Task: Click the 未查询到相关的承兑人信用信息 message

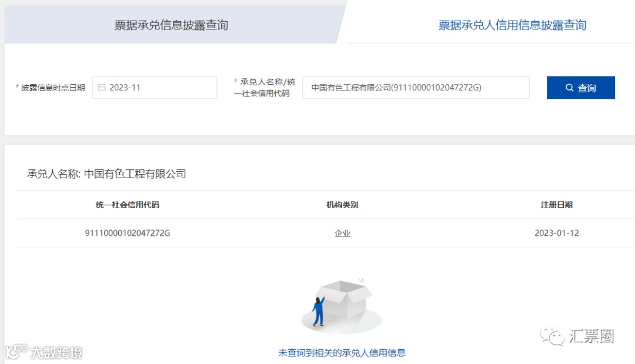Action: coord(342,353)
